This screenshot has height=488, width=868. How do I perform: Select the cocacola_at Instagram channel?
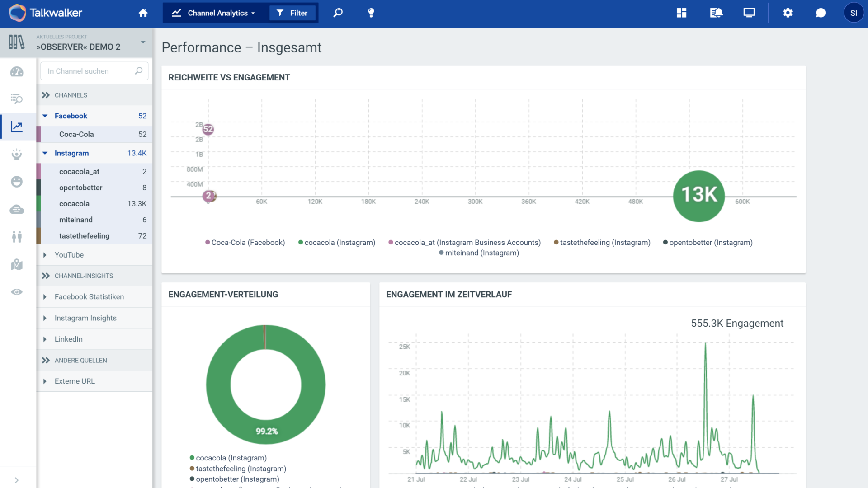pos(94,172)
